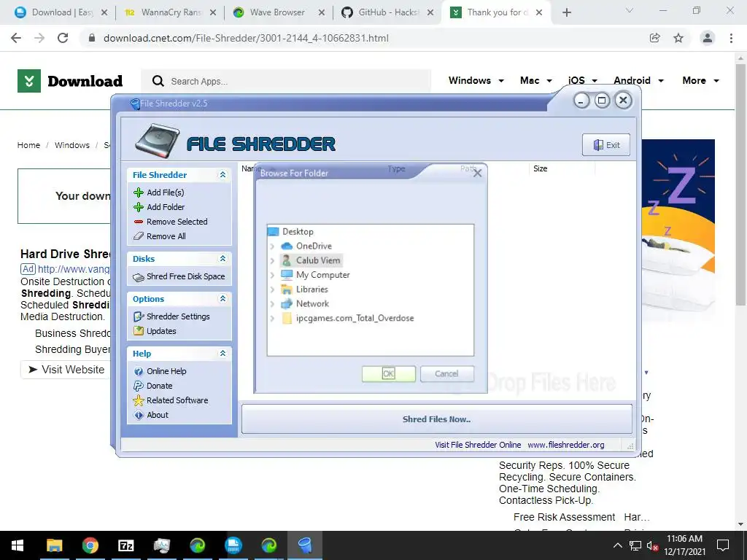
Task: Click the Chrome address bar URL
Action: point(246,38)
